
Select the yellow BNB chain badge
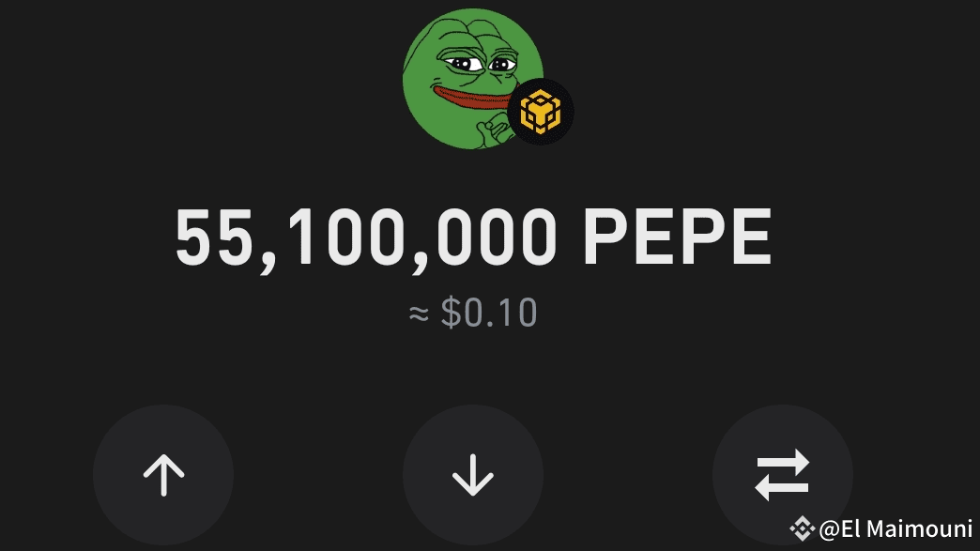[x=540, y=112]
